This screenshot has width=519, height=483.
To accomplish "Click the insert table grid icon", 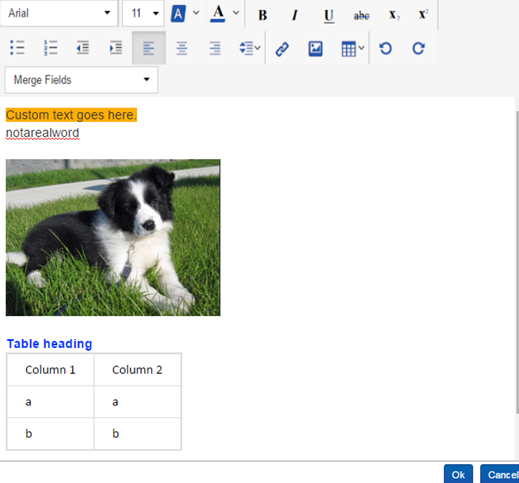I will pyautogui.click(x=349, y=49).
